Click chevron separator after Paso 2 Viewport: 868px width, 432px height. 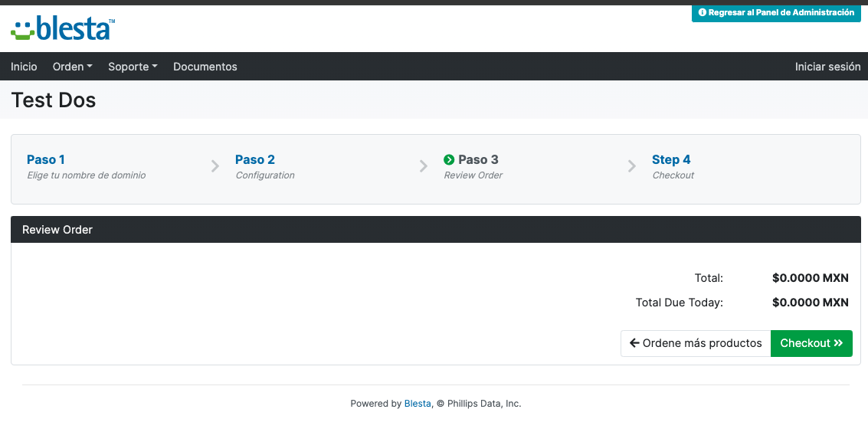[424, 166]
